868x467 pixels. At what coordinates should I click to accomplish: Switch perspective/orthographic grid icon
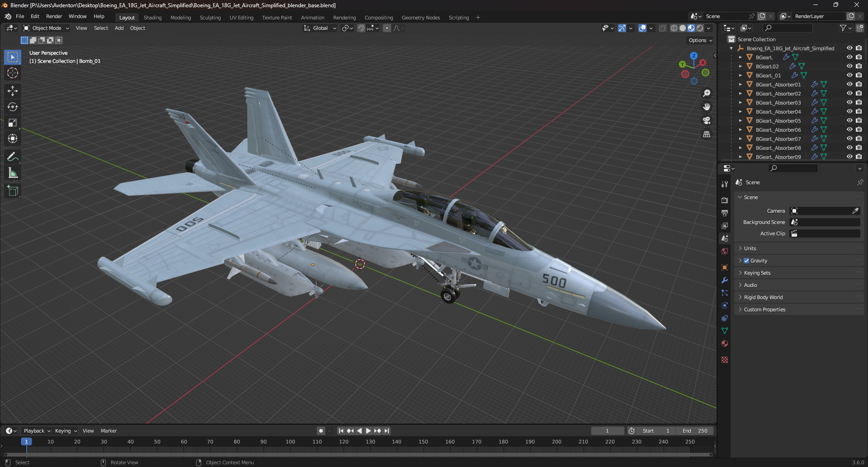(707, 134)
